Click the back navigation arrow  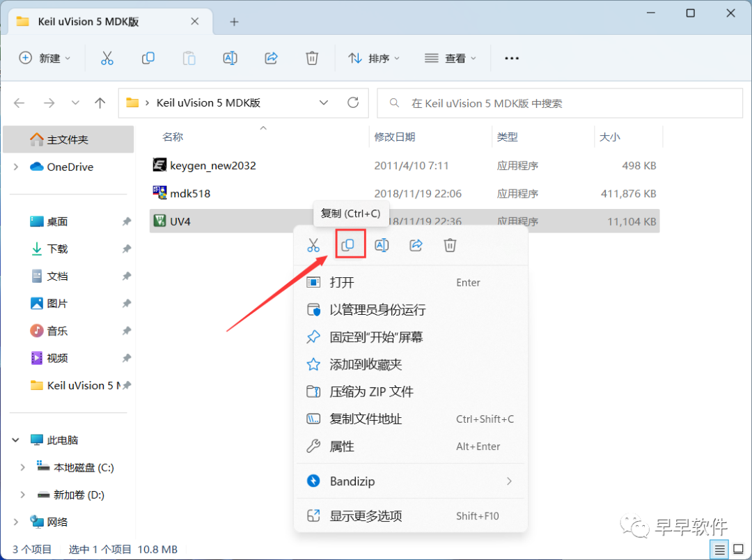pos(19,102)
